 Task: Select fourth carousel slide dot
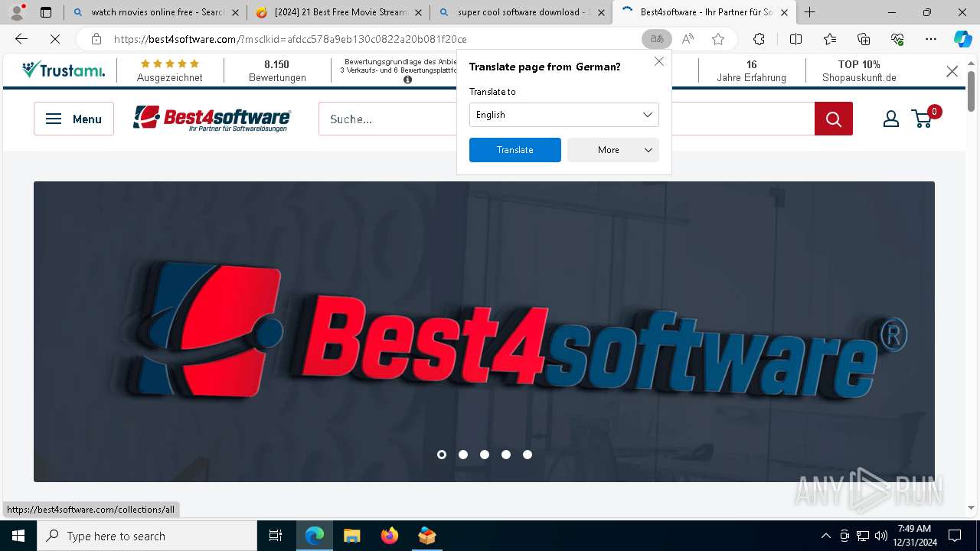[x=506, y=455]
